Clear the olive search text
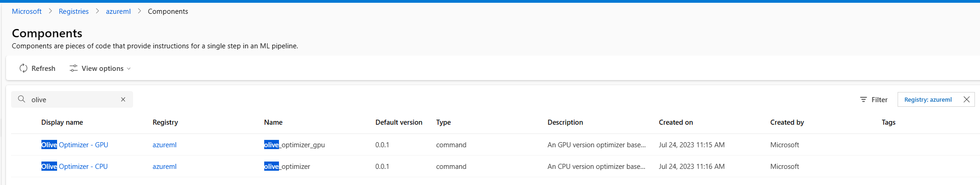The width and height of the screenshot is (980, 185). click(x=123, y=99)
